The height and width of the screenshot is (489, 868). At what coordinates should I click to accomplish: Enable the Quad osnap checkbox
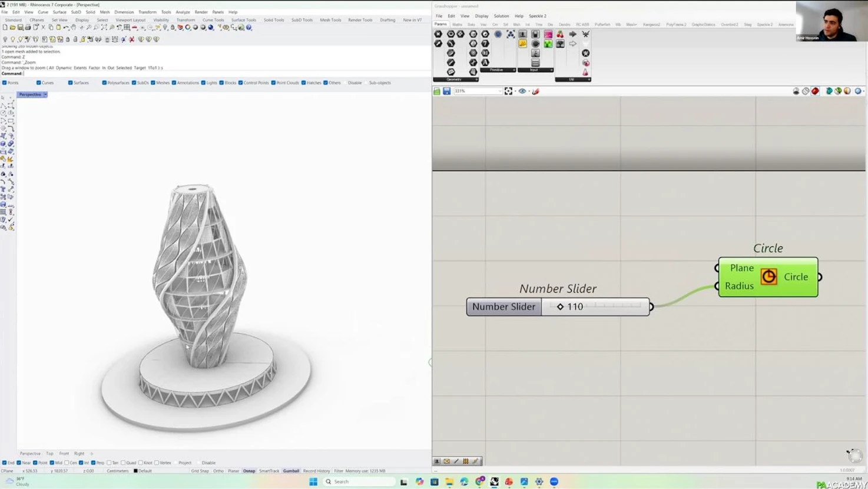coord(123,463)
